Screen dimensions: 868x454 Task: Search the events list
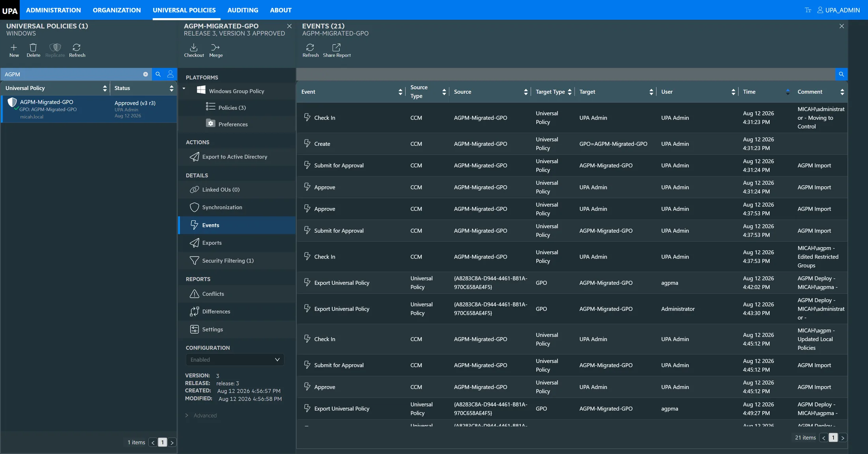[841, 74]
